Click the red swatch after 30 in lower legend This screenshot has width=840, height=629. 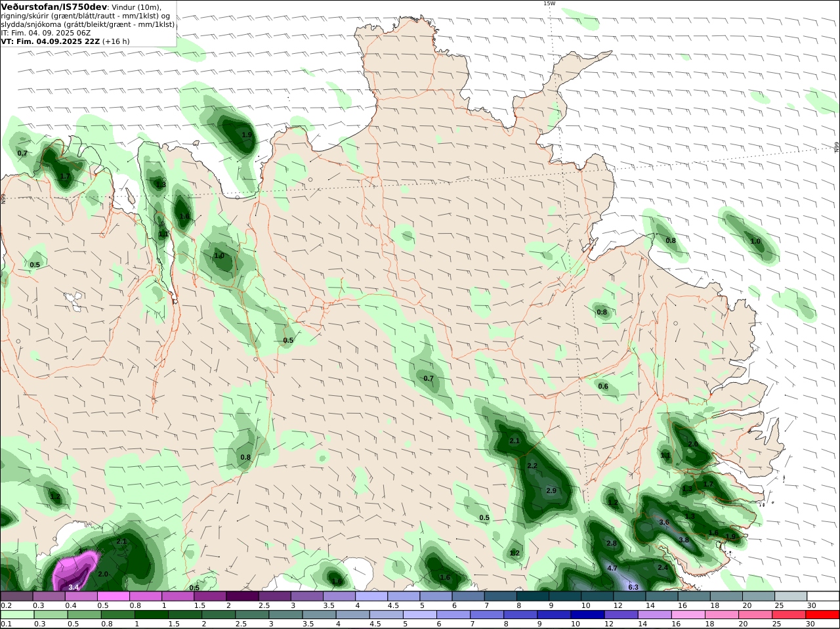pos(824,615)
